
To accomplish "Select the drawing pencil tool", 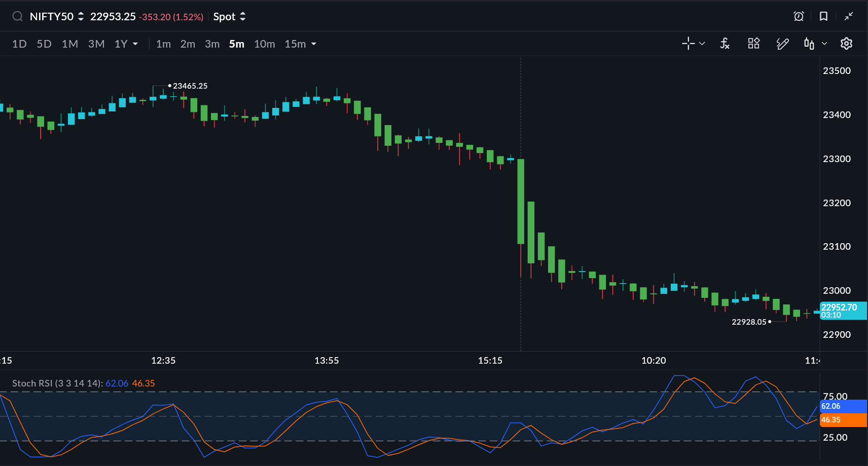I will pyautogui.click(x=782, y=44).
